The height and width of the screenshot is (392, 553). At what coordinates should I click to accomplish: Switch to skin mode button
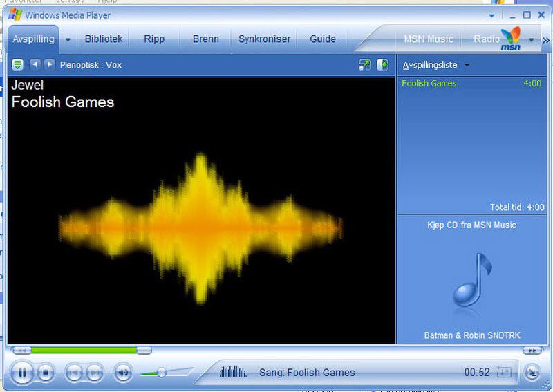click(x=532, y=373)
